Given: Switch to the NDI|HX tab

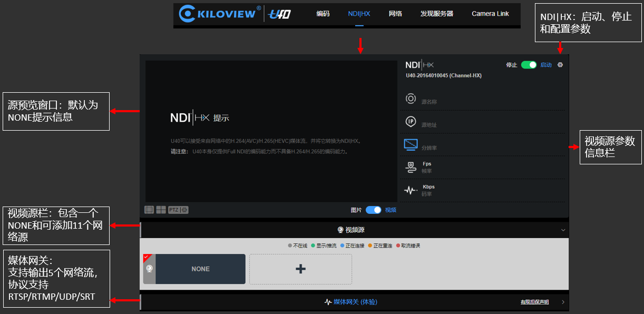Looking at the screenshot, I should (x=359, y=14).
